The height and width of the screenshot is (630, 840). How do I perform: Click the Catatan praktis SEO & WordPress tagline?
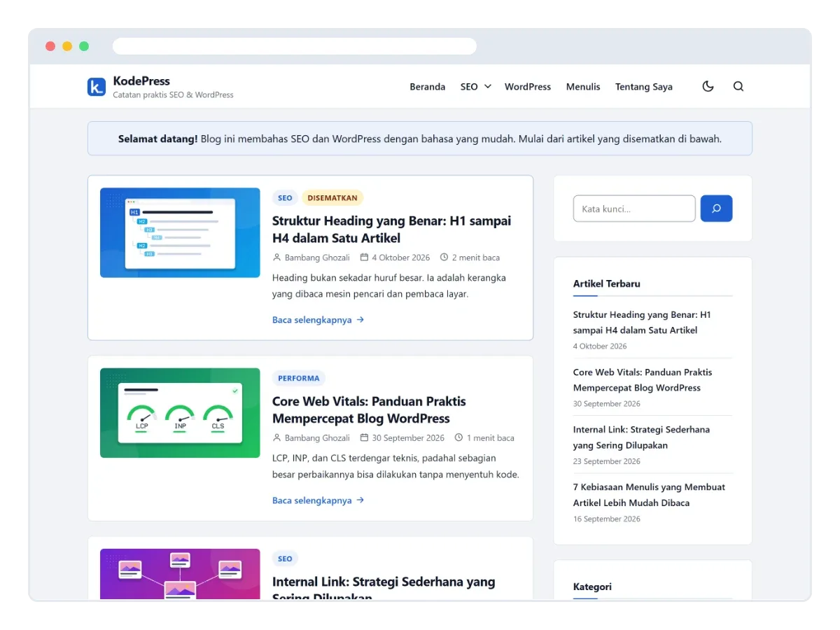click(174, 94)
